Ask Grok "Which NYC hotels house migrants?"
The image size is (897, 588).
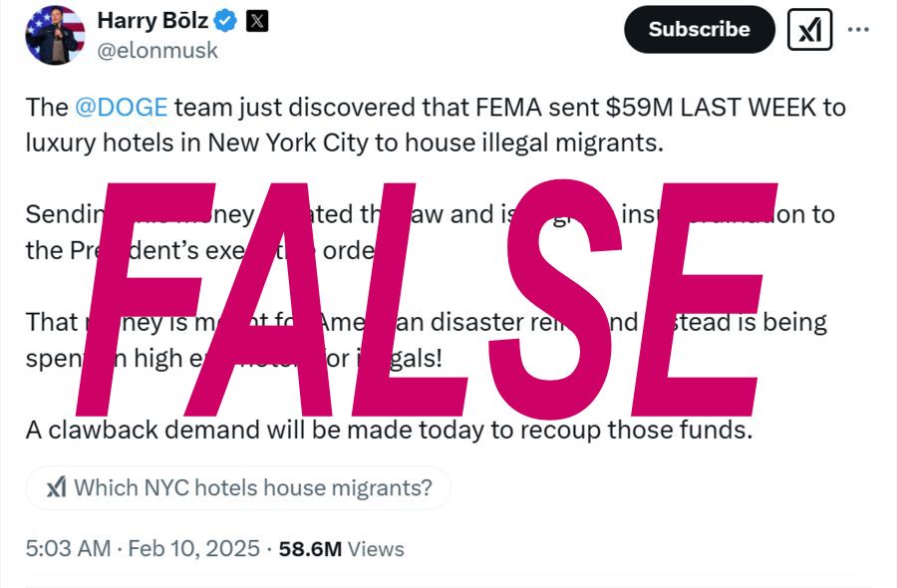point(252,487)
